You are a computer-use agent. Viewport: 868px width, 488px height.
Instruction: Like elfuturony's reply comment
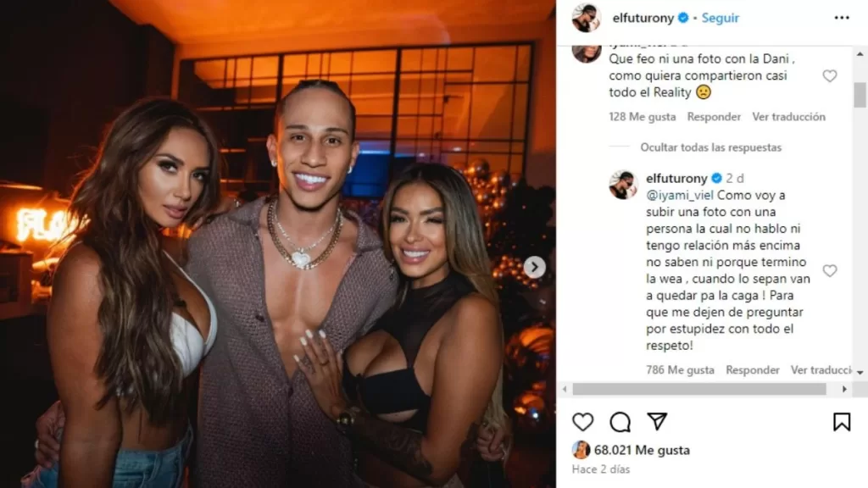(829, 270)
